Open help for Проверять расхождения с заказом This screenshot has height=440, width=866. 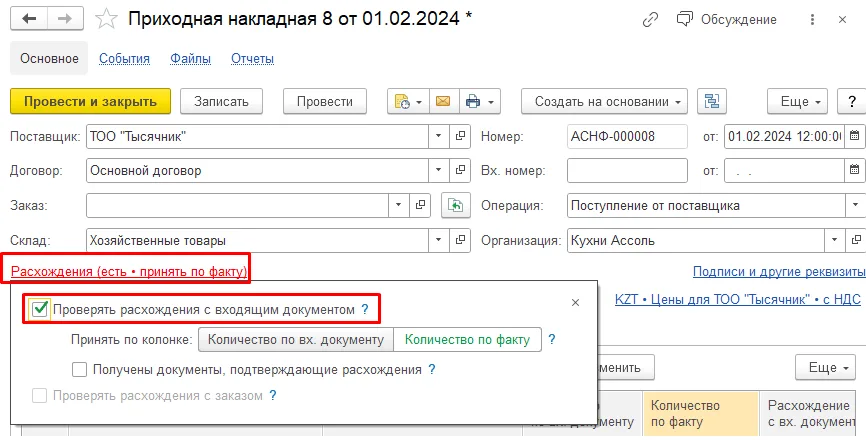[272, 395]
